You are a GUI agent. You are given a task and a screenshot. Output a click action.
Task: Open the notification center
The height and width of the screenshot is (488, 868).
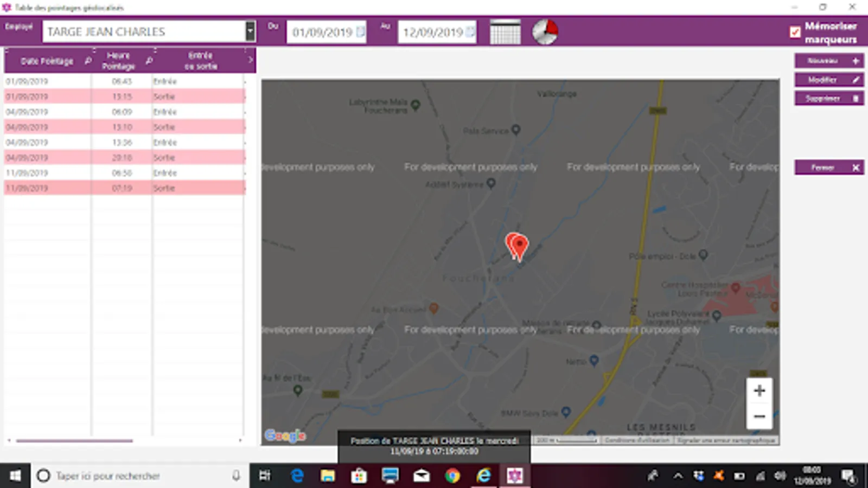[849, 476]
